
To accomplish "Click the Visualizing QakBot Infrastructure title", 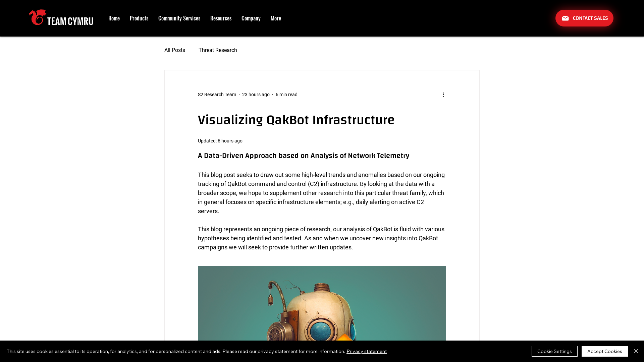I will [x=296, y=120].
